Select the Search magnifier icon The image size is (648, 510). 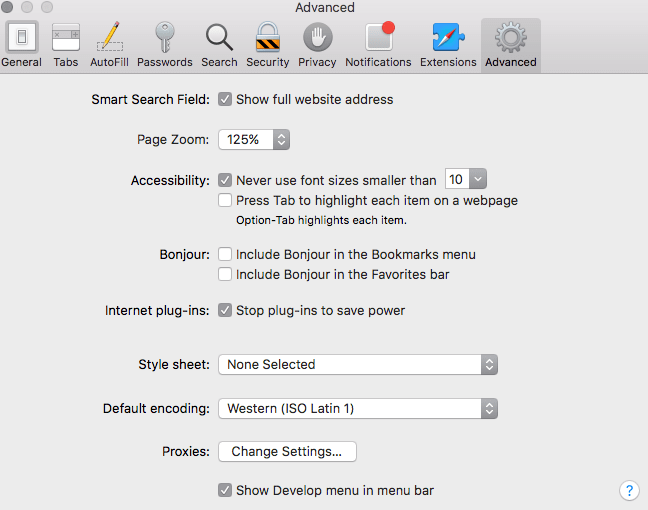[219, 38]
